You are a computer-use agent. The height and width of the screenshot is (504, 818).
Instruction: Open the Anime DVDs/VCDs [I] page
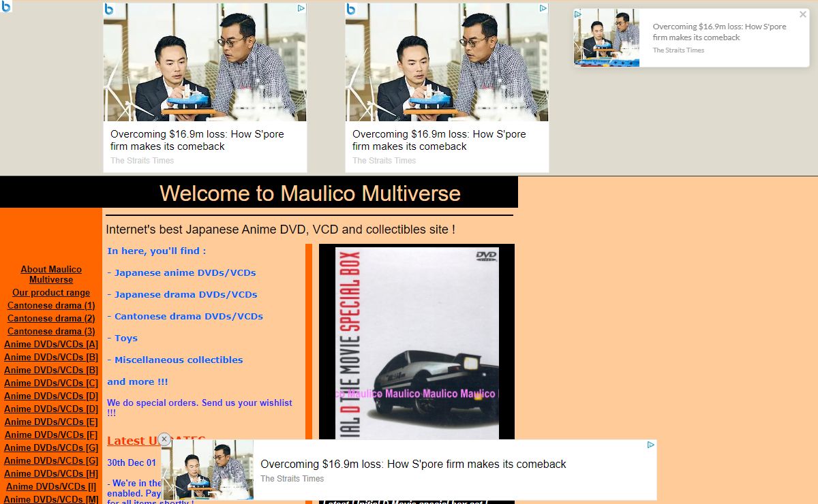click(51, 486)
